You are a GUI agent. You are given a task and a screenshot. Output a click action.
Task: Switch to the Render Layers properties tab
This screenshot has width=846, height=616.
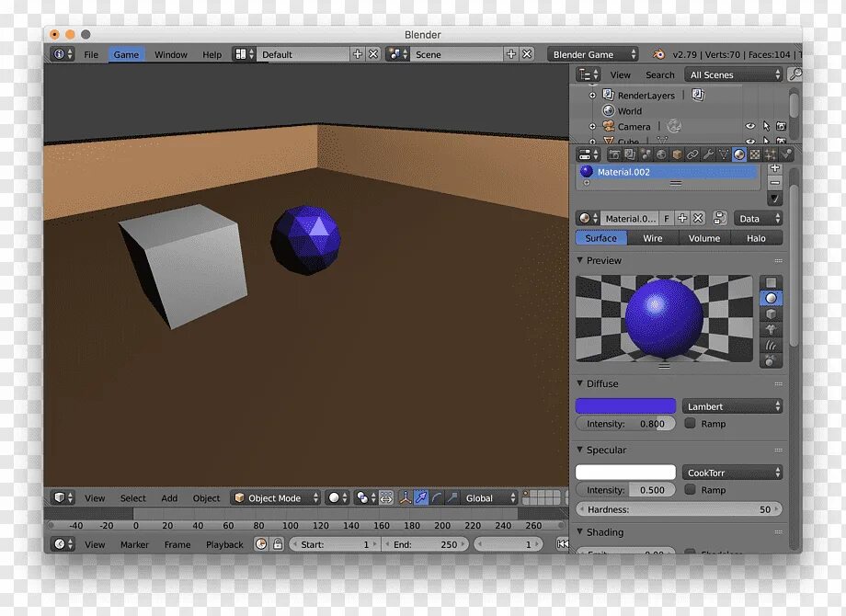630,154
